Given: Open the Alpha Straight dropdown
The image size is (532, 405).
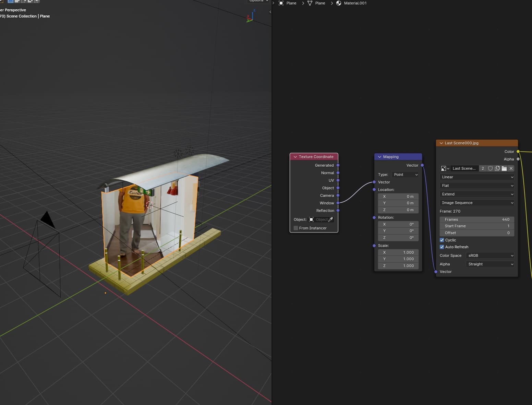Looking at the screenshot, I should 490,264.
